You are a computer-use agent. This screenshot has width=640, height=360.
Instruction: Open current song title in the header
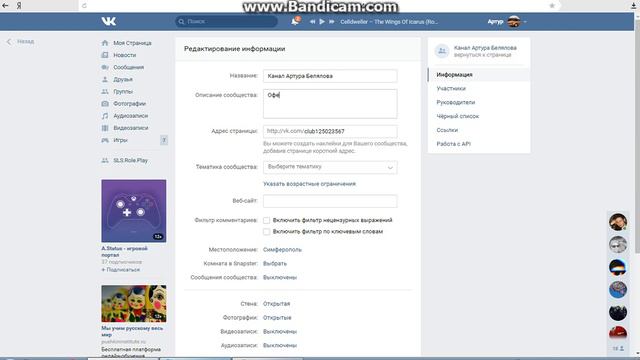[389, 22]
